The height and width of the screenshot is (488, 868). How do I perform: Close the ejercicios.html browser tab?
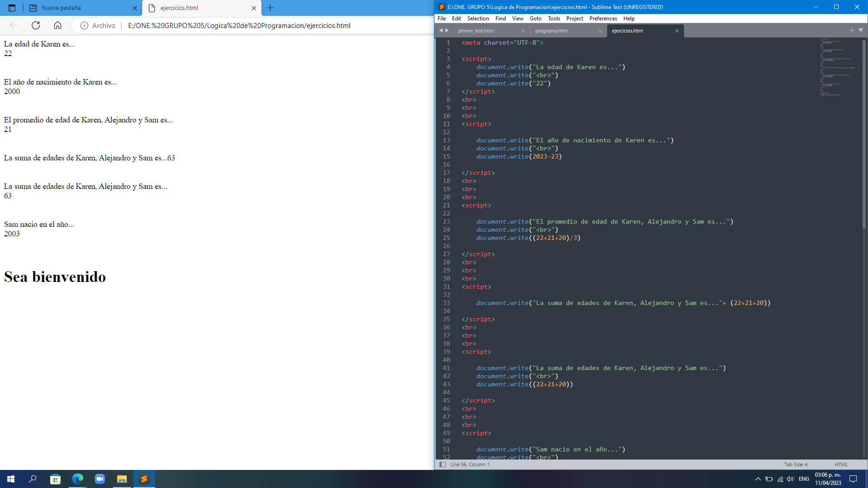[254, 8]
